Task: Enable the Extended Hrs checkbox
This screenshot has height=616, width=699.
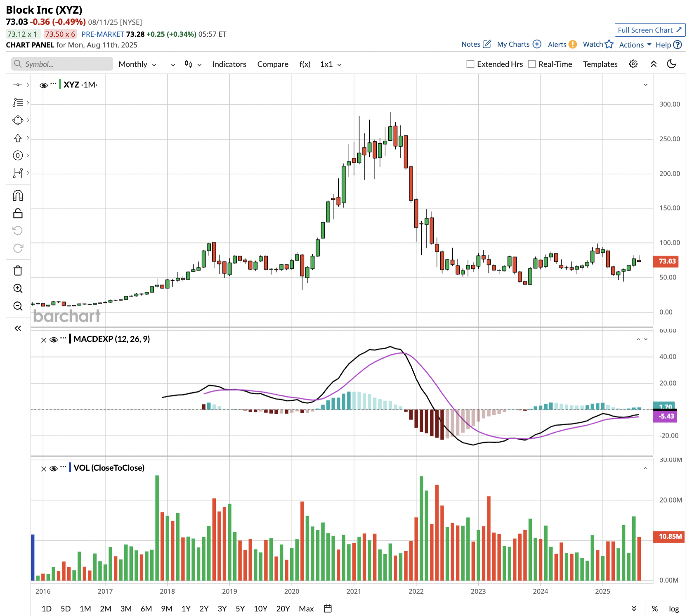Action: (x=470, y=64)
